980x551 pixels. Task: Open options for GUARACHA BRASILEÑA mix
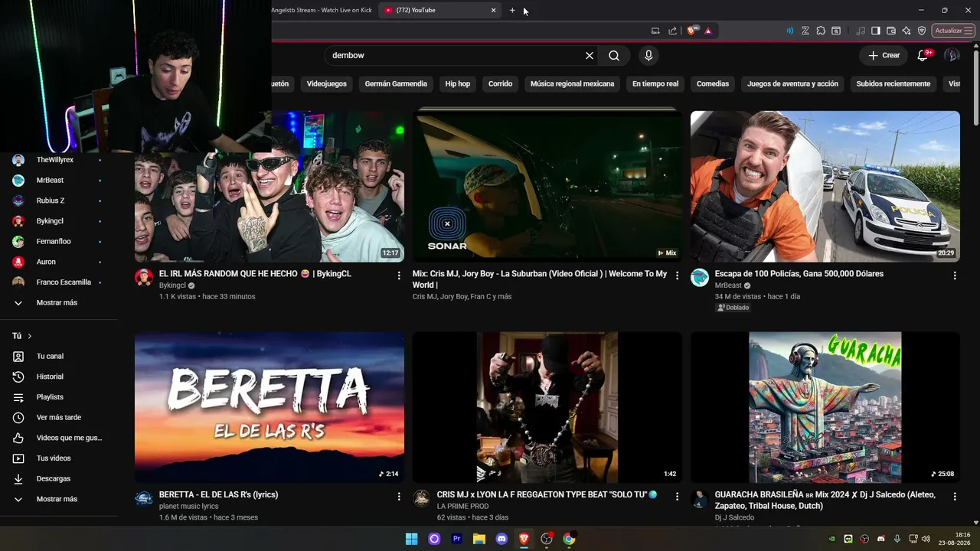pyautogui.click(x=955, y=496)
